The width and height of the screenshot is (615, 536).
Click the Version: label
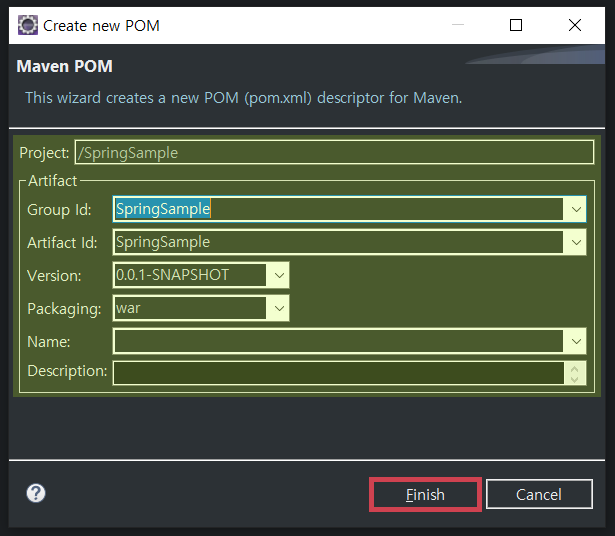(x=54, y=276)
